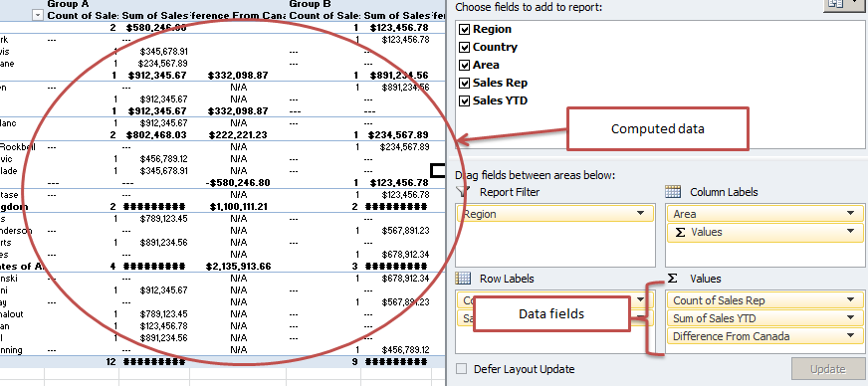868x386 pixels.
Task: Select 'ference From Cana' column header
Action: coord(238,16)
